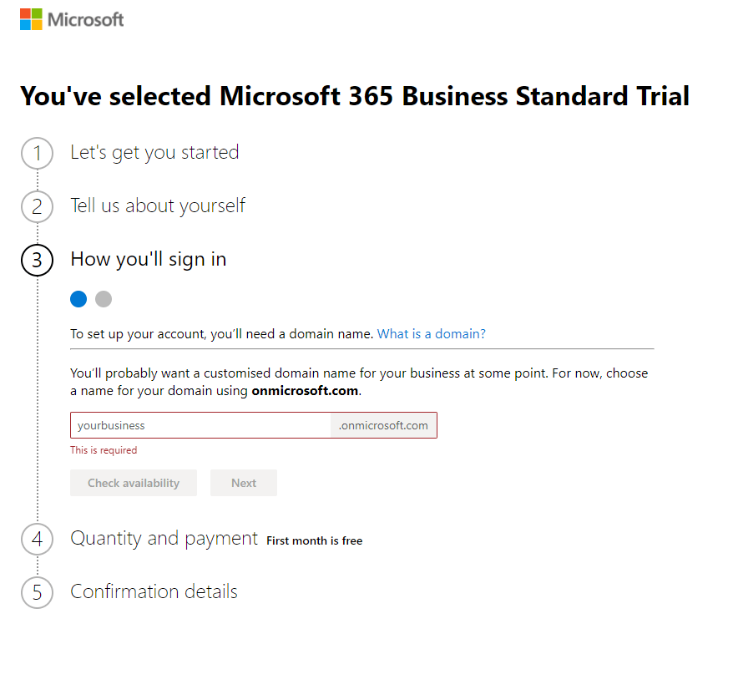Click the .onmicrosoft.com suffix box
This screenshot has height=700, width=733.
pyautogui.click(x=383, y=425)
